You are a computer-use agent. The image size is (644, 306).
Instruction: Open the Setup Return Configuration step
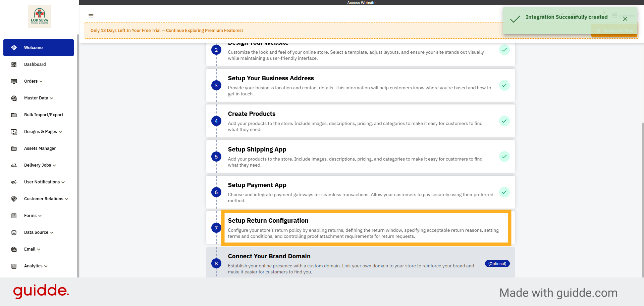(x=360, y=228)
